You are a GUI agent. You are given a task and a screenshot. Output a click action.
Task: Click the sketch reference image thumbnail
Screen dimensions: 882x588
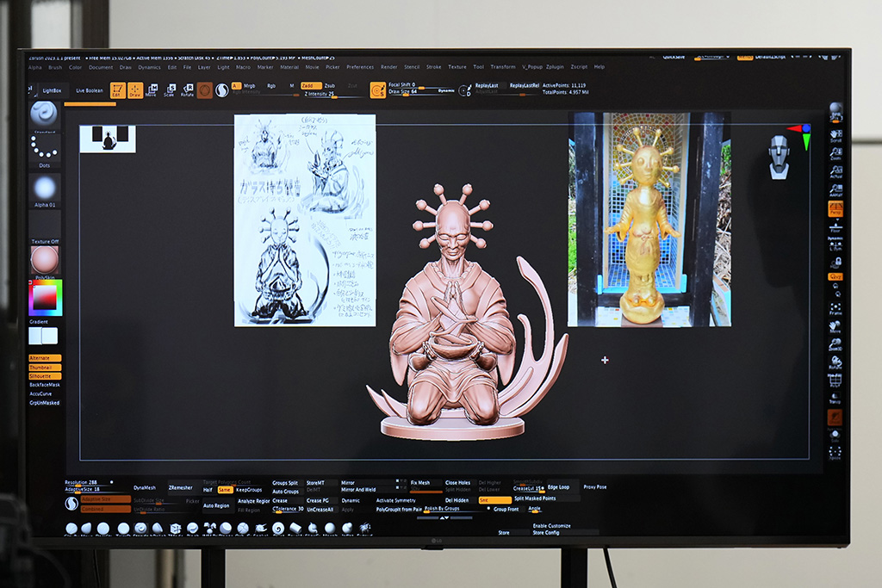[305, 220]
